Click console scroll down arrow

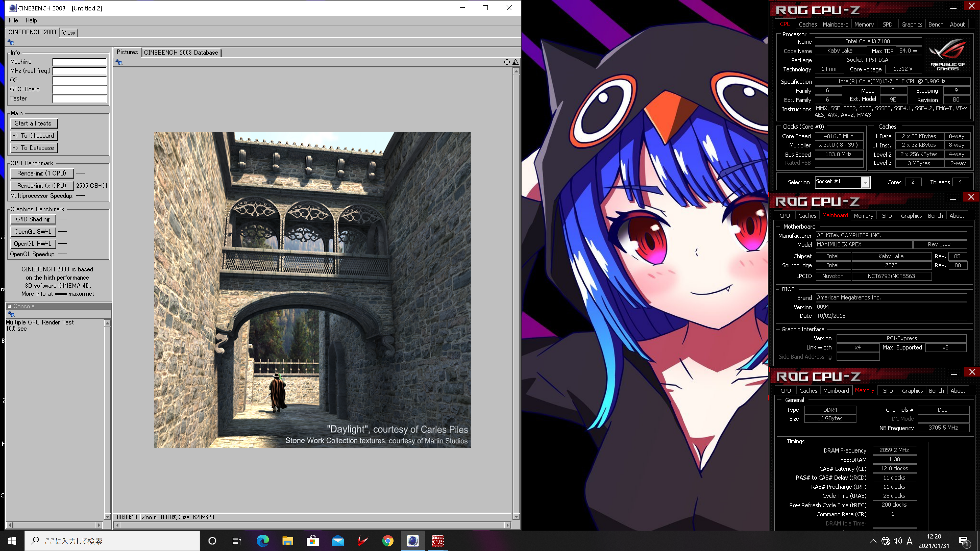coord(107,516)
